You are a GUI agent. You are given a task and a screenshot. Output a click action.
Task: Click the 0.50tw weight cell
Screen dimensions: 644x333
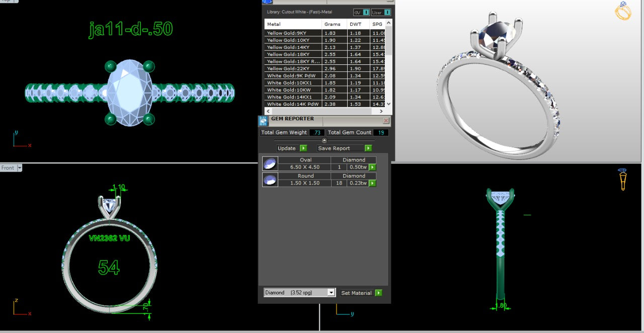coord(358,168)
